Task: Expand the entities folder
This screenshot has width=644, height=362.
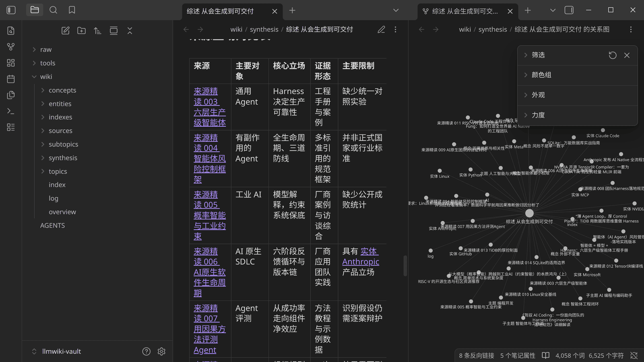Action: (x=43, y=104)
